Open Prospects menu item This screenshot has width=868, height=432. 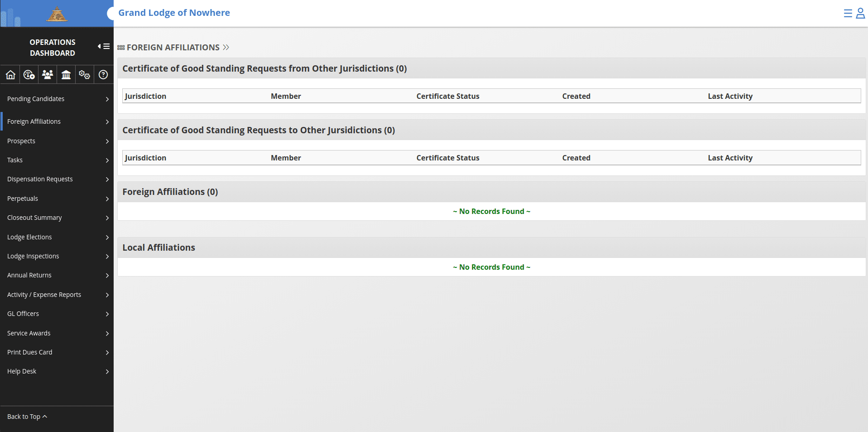57,141
